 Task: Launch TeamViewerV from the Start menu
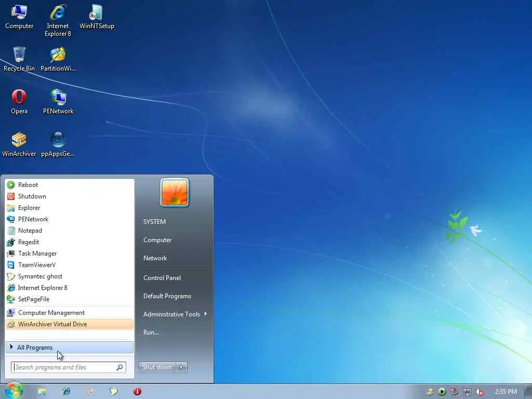tap(70, 264)
